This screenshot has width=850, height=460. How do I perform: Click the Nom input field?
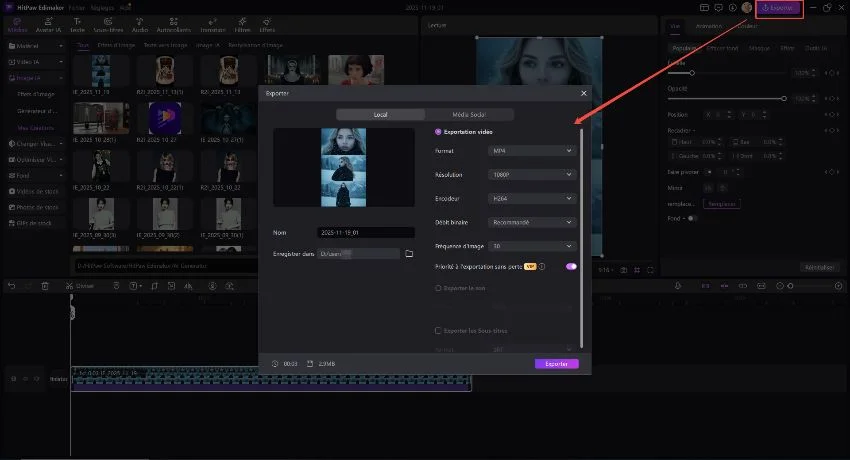pos(365,232)
